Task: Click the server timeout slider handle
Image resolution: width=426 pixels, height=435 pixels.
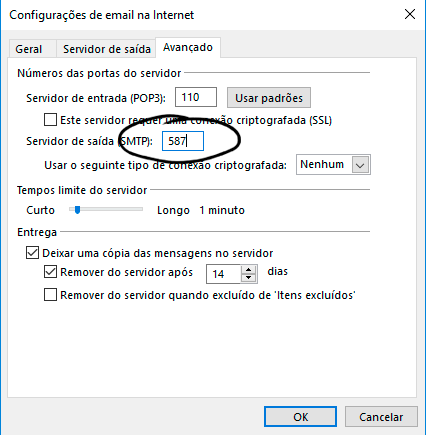Action: pyautogui.click(x=77, y=210)
